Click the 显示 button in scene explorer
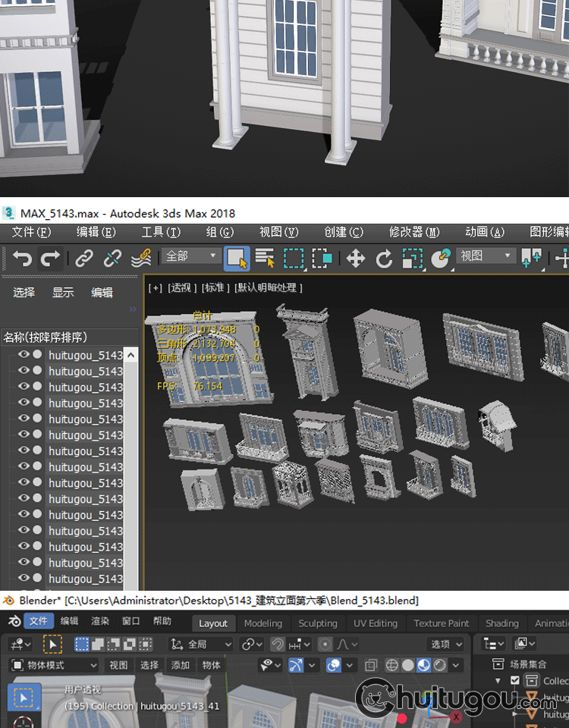The height and width of the screenshot is (728, 569). [x=63, y=292]
